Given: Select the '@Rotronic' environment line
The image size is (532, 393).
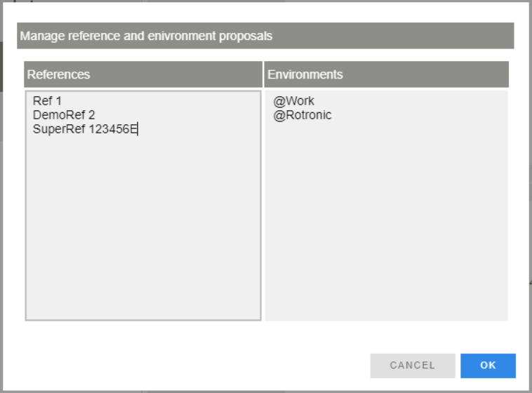Looking at the screenshot, I should point(302,115).
